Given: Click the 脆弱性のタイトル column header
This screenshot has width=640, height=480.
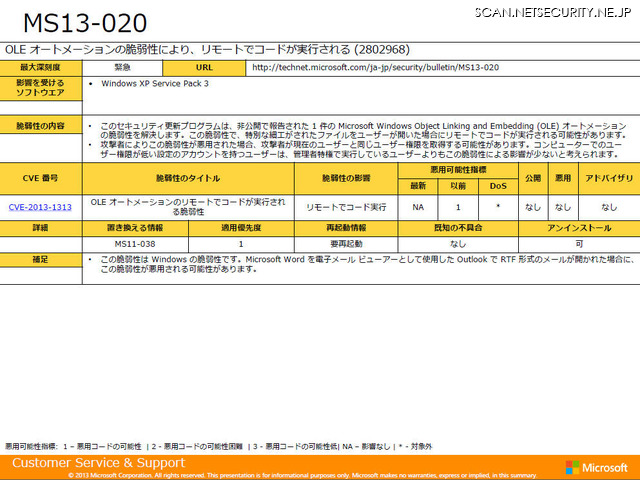Looking at the screenshot, I should coord(188,177).
